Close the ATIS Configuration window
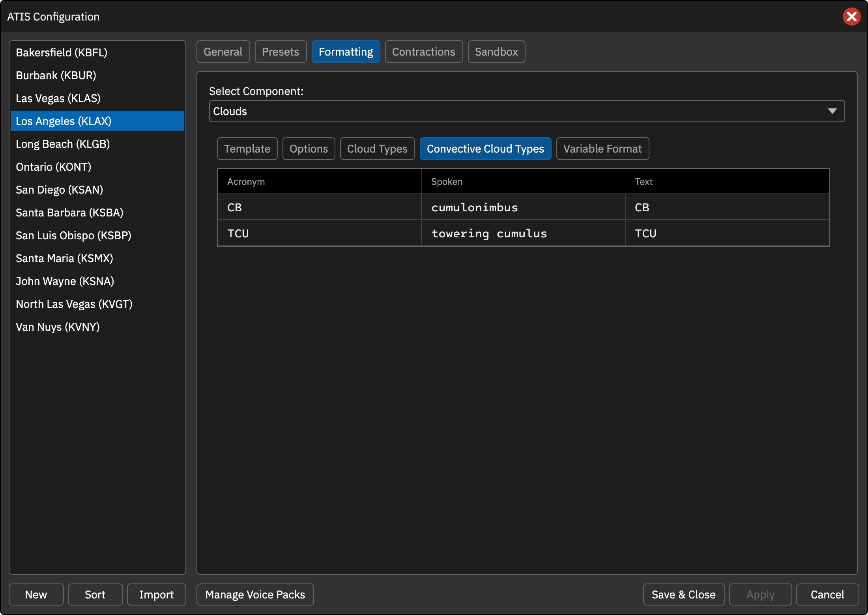 [x=851, y=17]
